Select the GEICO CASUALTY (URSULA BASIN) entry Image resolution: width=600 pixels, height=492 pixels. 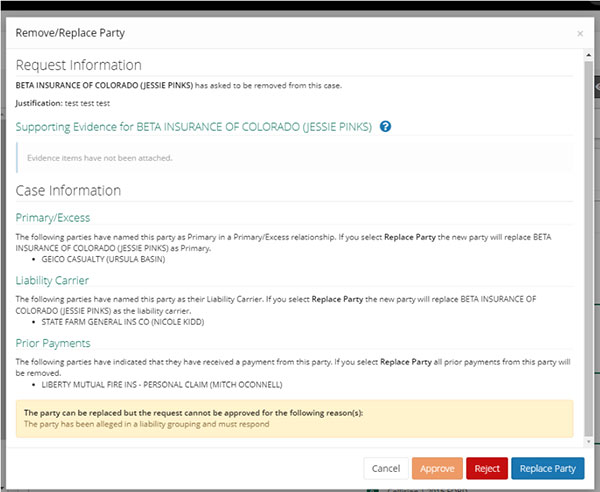click(x=103, y=259)
